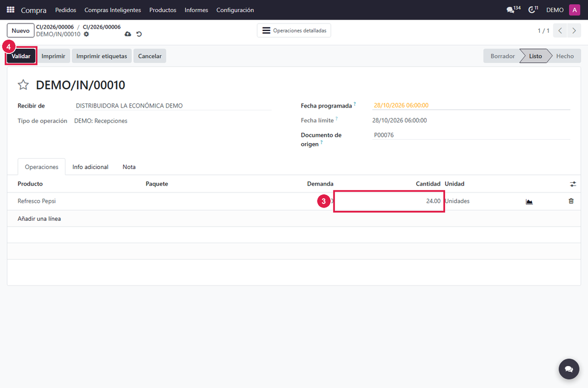Go to the previous record arrow

tap(560, 31)
